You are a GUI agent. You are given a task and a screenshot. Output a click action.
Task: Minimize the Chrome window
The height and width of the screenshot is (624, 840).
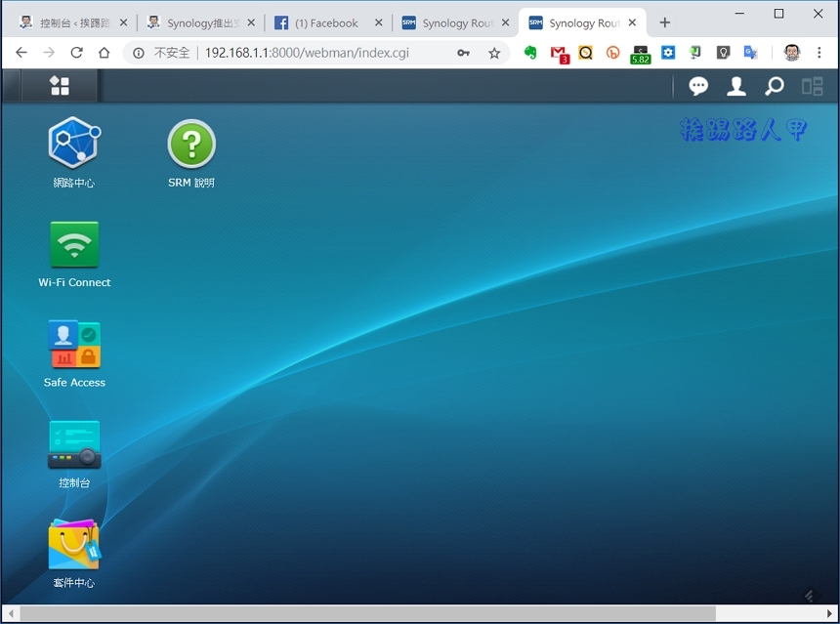coord(739,14)
